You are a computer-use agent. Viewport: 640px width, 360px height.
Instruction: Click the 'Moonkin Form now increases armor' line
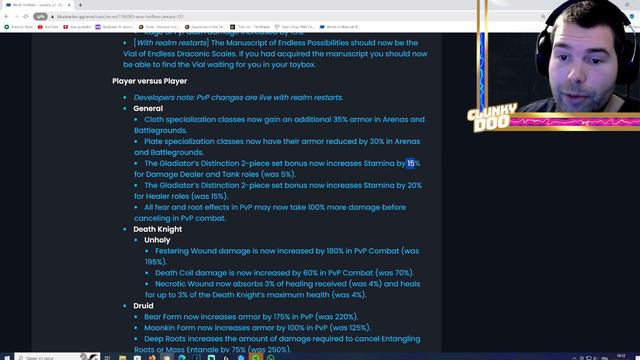click(258, 328)
